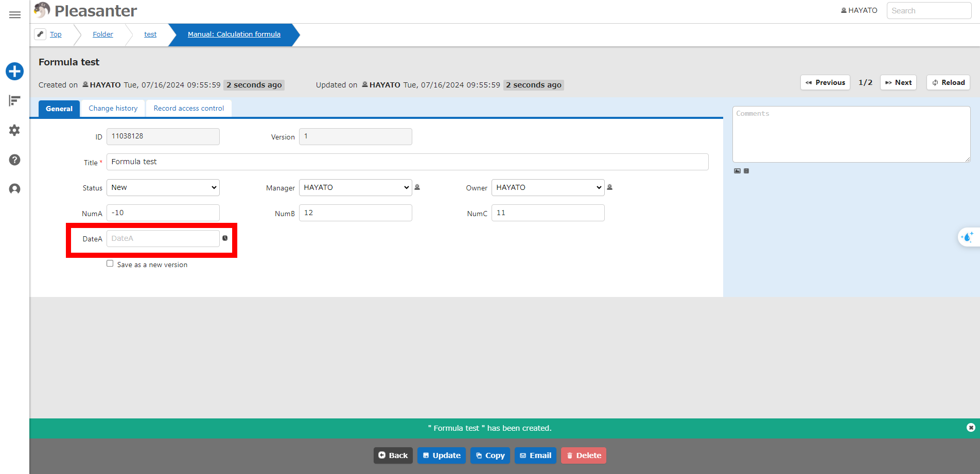Click the NumA input field

(x=163, y=213)
